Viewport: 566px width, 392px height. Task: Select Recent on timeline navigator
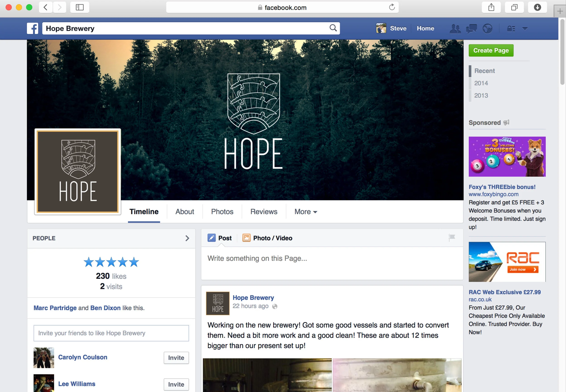(x=484, y=71)
